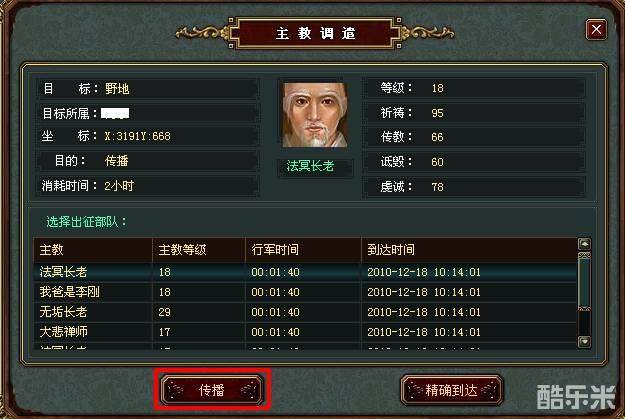
Task: Click the scrollbar up arrow
Action: tap(584, 244)
